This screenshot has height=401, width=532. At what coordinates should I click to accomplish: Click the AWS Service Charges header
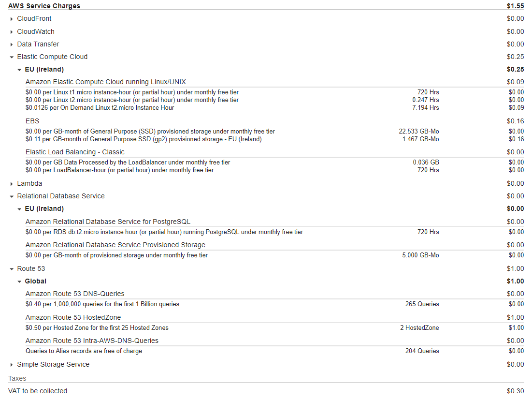[44, 6]
